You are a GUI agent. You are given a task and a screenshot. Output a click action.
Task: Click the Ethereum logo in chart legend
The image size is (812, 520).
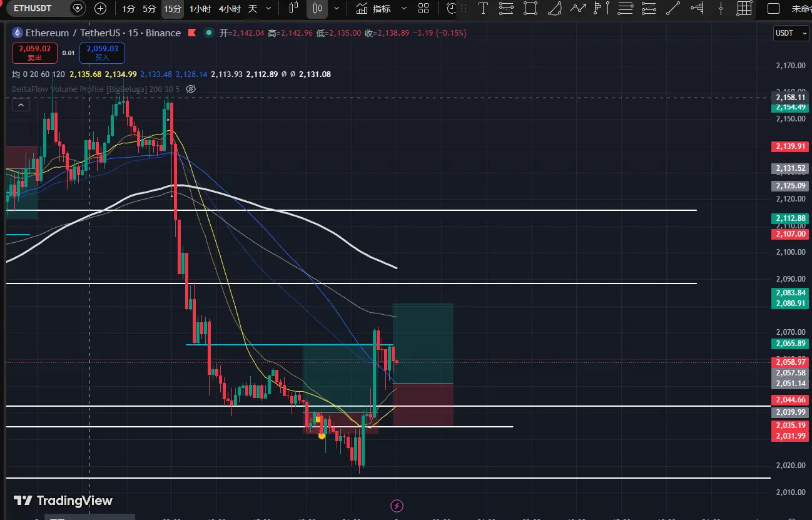(x=18, y=33)
